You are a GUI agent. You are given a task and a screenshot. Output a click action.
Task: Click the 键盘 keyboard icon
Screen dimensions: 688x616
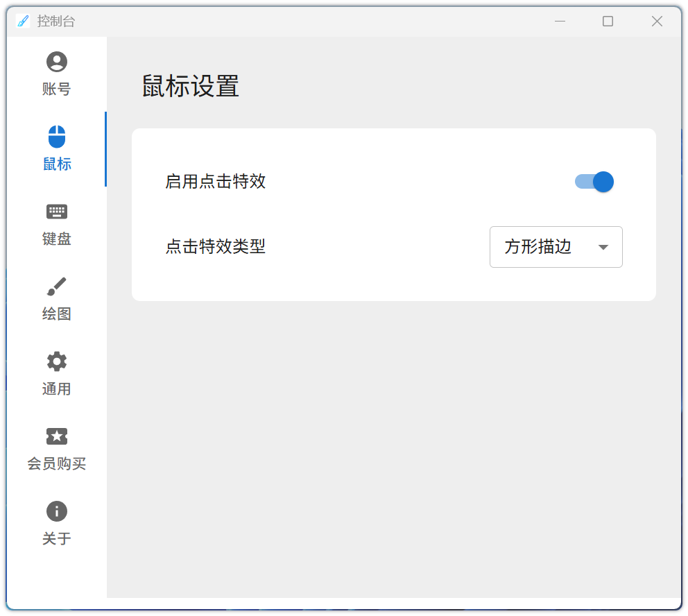[57, 212]
